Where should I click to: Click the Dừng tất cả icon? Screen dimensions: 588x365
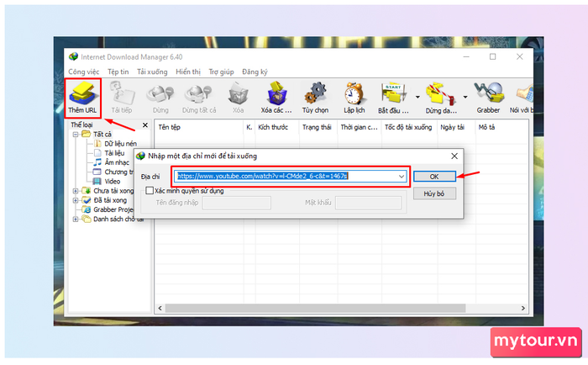[199, 98]
